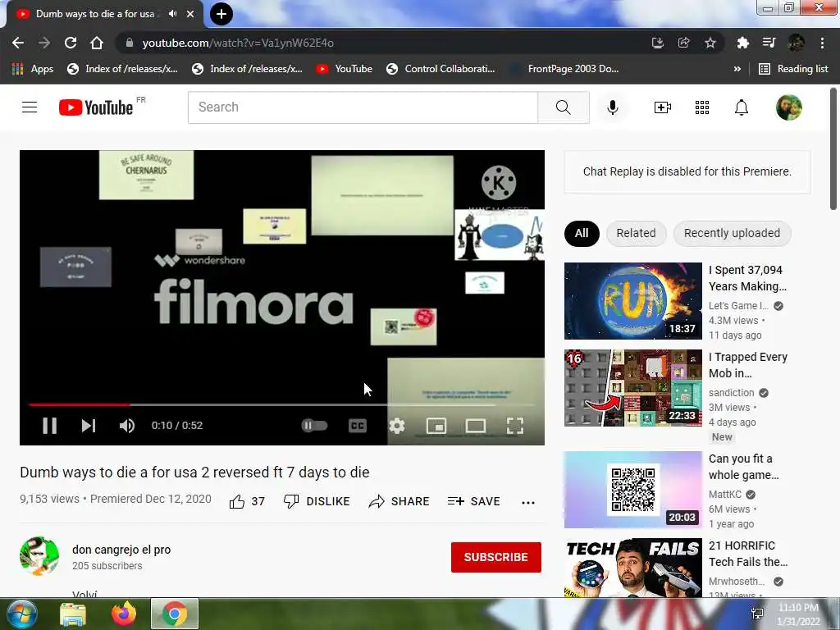This screenshot has height=630, width=840.
Task: Subscribe to don cangrejo el pro
Action: coord(496,557)
